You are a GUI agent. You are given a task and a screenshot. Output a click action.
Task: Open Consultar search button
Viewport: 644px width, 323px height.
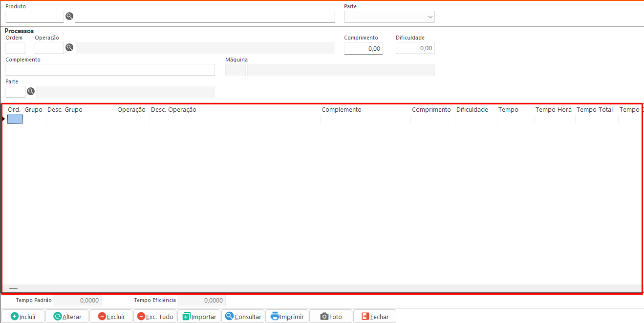[x=243, y=317]
